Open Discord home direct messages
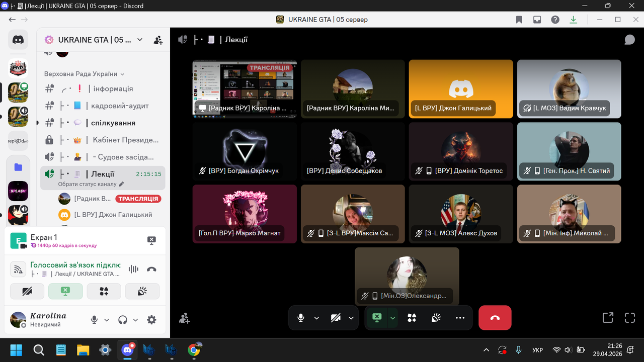This screenshot has width=644, height=362. tap(18, 40)
